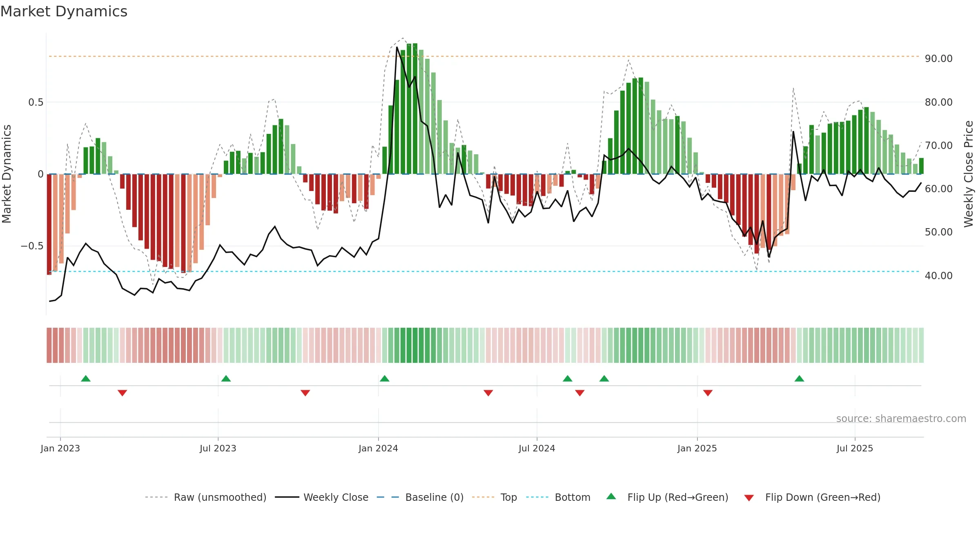Click the Market Dynamics chart title

point(64,11)
